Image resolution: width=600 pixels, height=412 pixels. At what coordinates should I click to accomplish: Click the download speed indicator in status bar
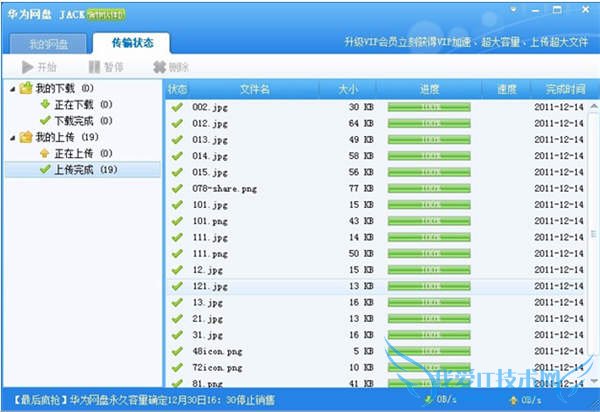coord(440,400)
